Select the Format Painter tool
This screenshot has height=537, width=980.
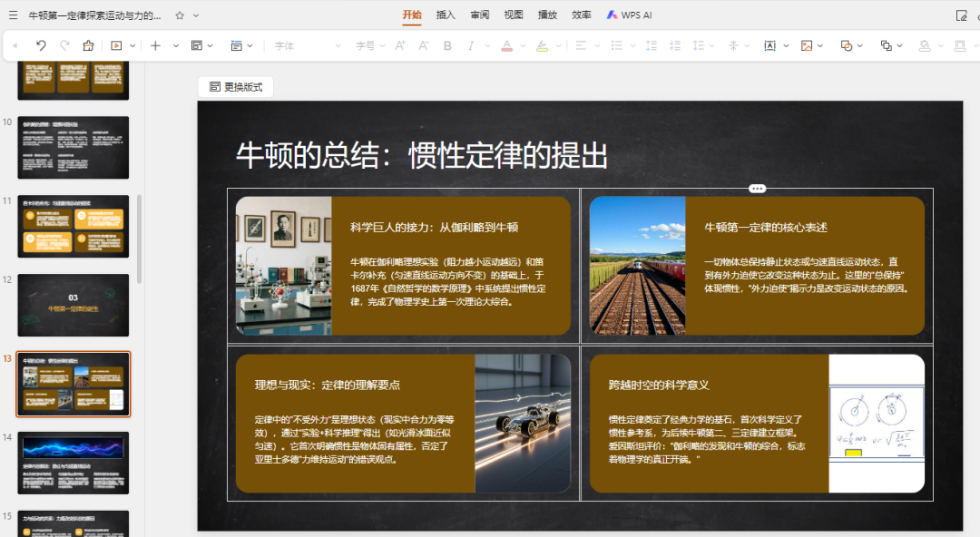coord(86,45)
